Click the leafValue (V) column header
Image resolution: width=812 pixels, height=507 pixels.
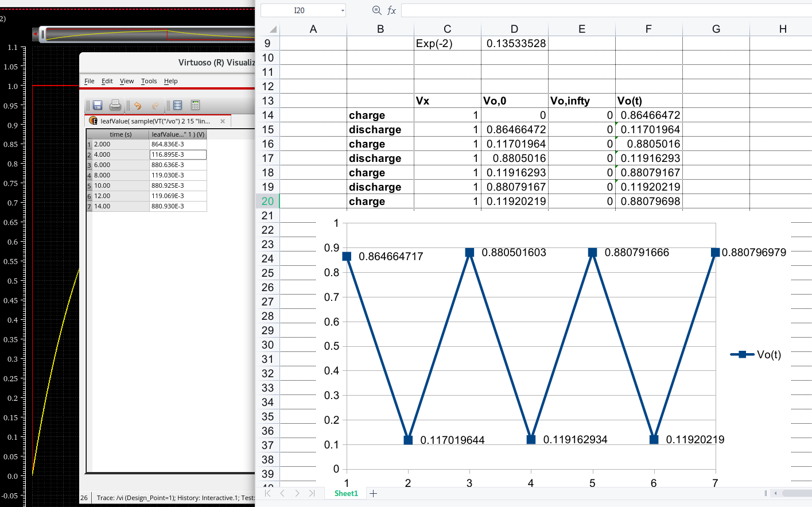click(x=178, y=134)
